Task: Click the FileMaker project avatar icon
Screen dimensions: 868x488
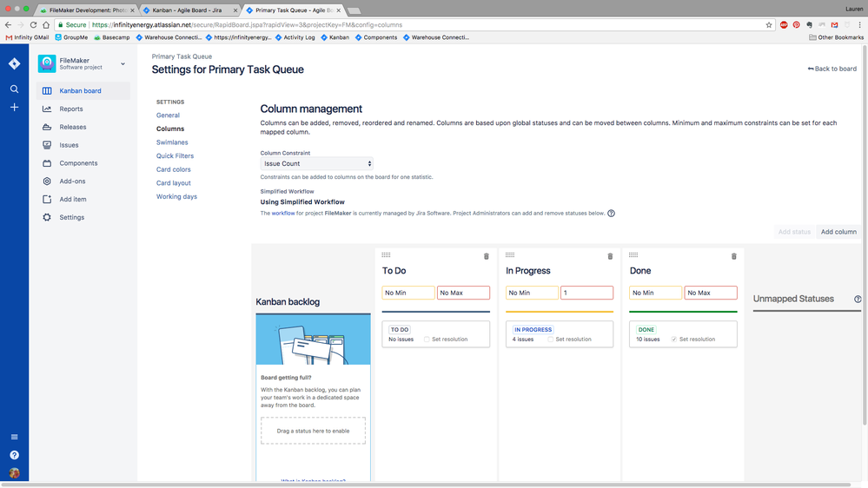Action: coord(47,63)
